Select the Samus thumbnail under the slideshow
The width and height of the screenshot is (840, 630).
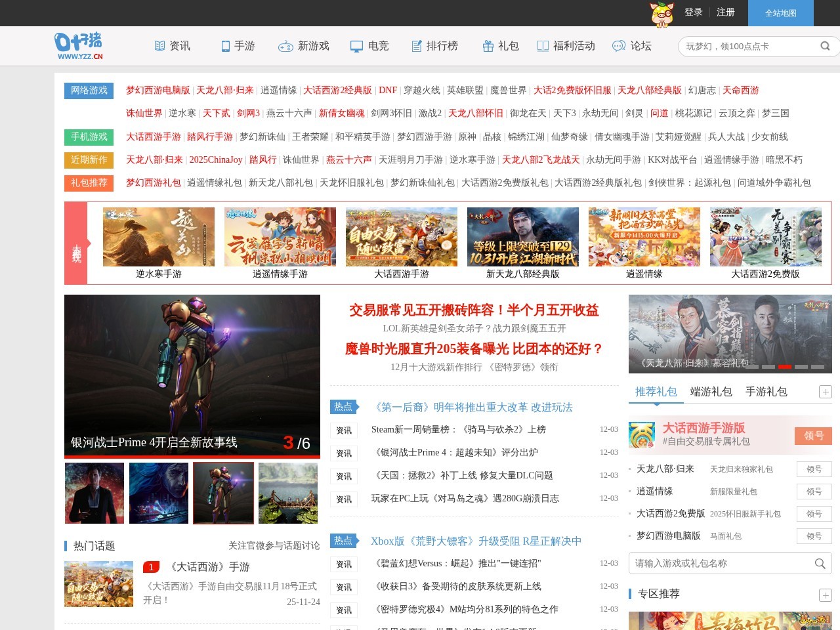pos(223,493)
